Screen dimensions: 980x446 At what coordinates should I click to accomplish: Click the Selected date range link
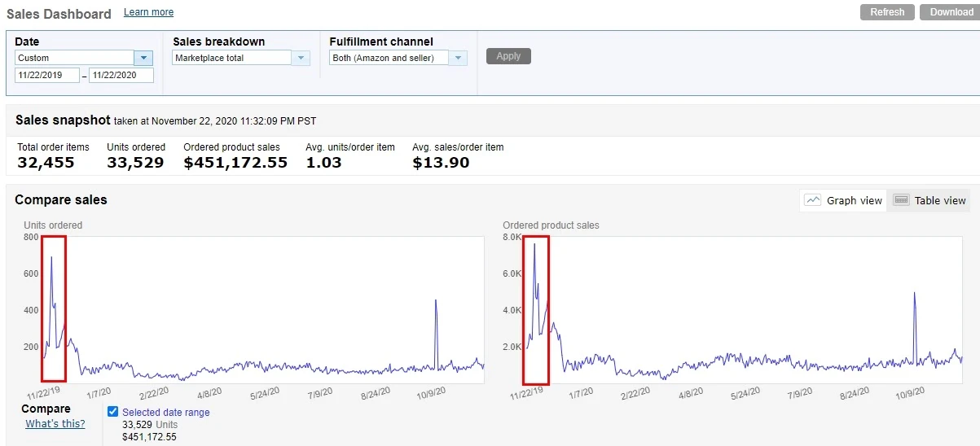point(166,413)
